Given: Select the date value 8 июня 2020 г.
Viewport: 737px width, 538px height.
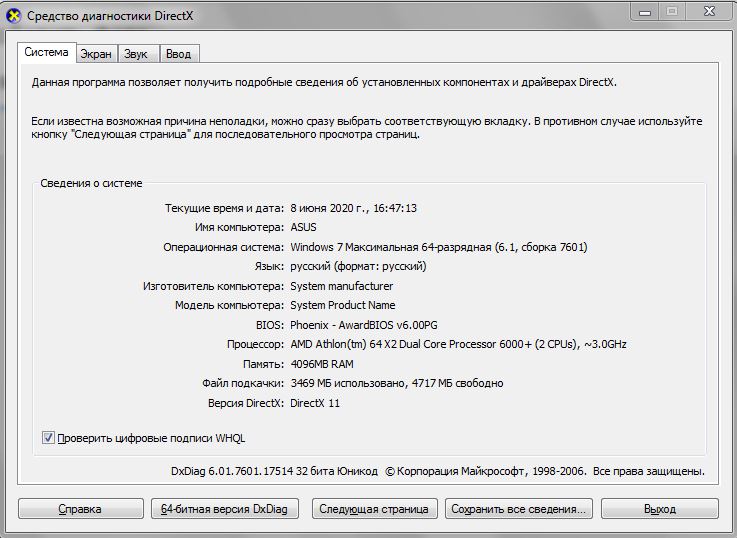Looking at the screenshot, I should click(353, 208).
